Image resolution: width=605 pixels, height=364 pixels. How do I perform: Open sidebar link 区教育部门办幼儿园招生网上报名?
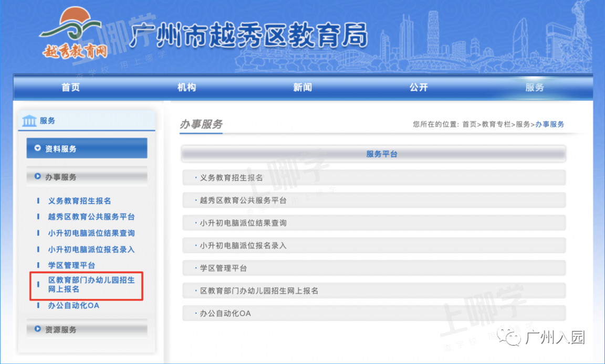91,284
